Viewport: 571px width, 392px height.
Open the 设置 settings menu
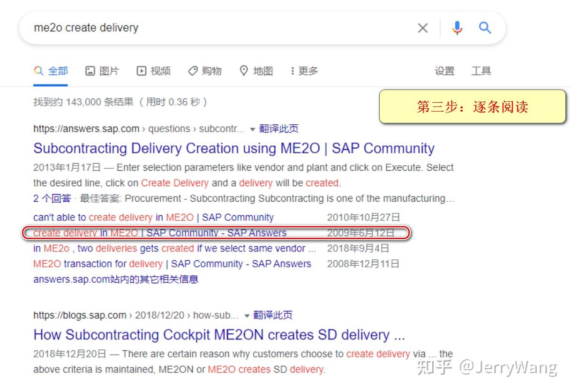pos(444,71)
